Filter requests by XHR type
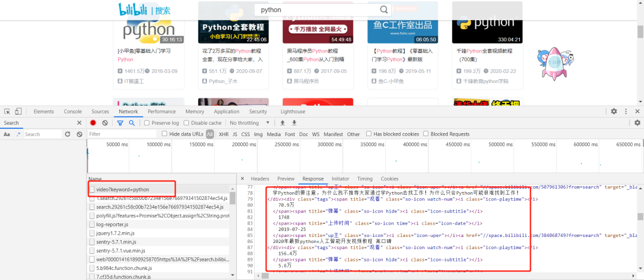The height and width of the screenshot is (280, 644). coord(224,134)
